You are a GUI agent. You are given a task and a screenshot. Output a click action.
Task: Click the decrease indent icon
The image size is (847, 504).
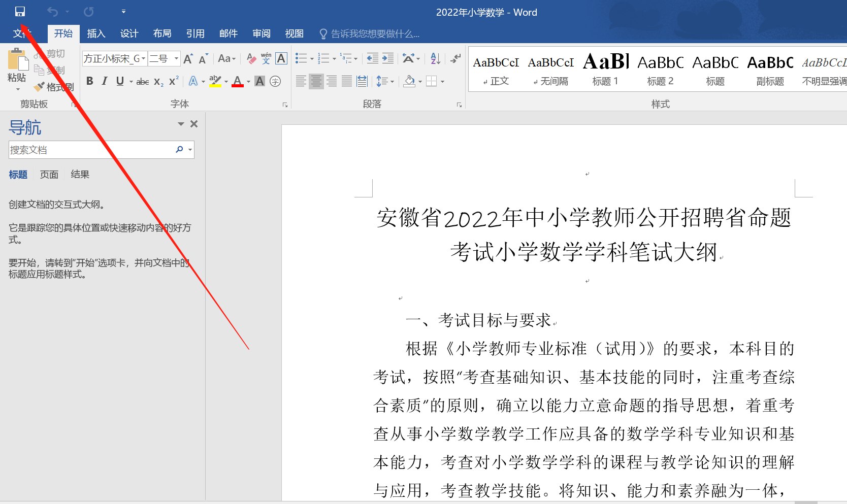372,59
